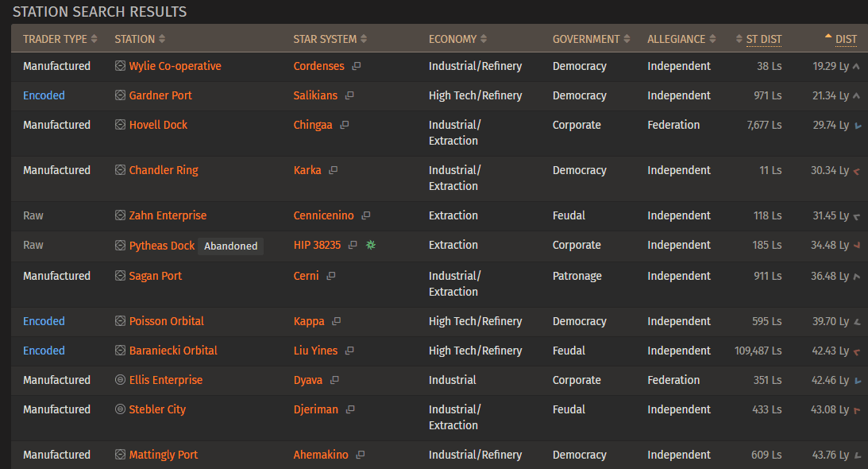Open Baraniecki Orbital station page

pos(173,351)
